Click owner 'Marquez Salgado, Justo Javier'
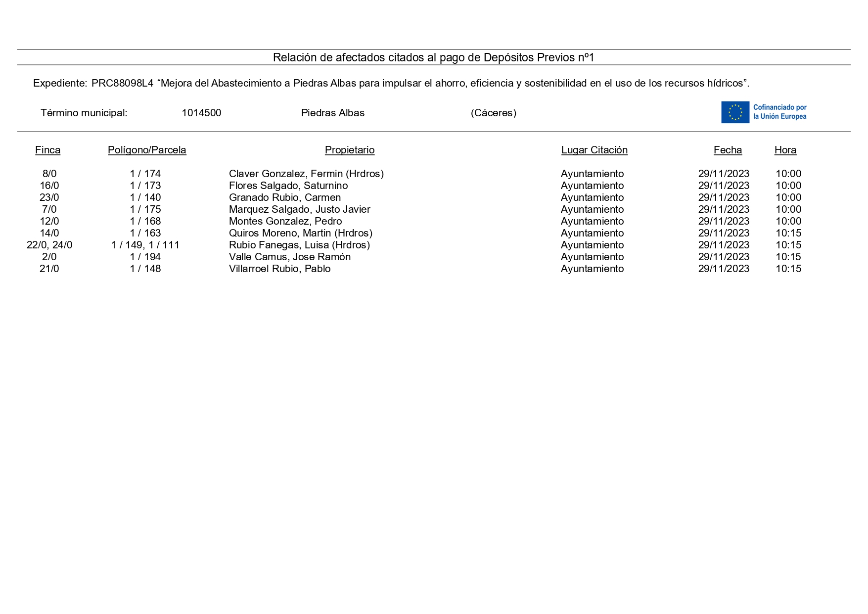The height and width of the screenshot is (614, 868). (300, 209)
